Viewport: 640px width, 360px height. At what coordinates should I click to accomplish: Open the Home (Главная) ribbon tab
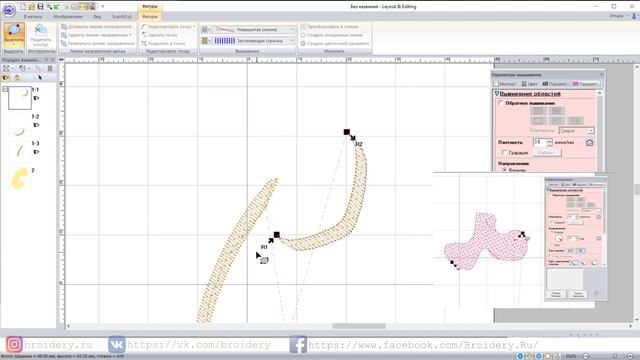(33, 17)
